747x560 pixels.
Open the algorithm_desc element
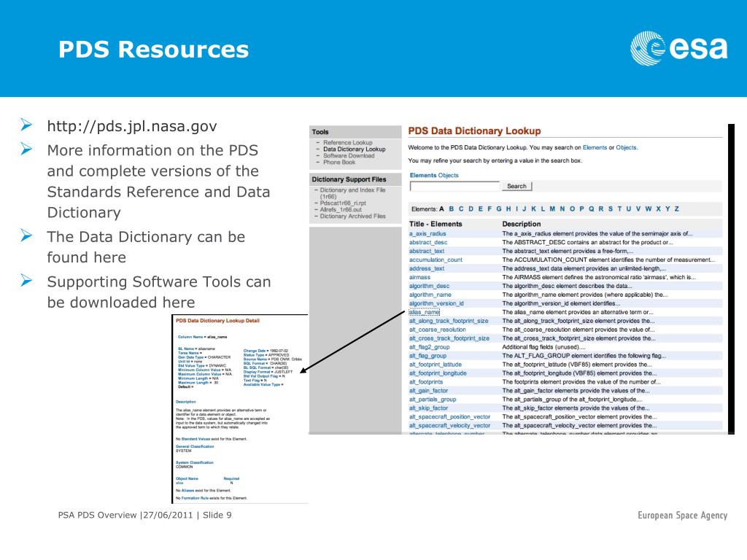point(429,286)
